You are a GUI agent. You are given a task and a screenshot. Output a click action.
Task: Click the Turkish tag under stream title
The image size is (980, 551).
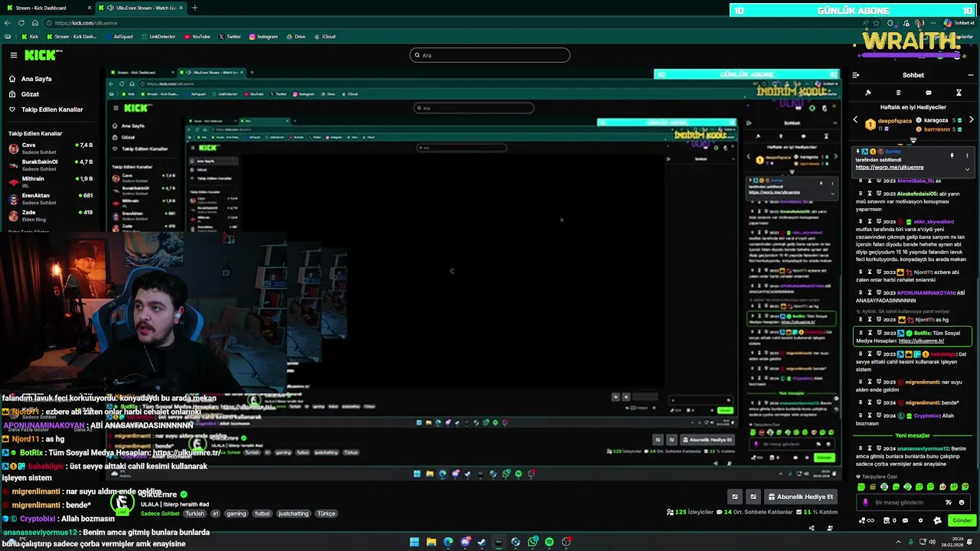point(194,514)
